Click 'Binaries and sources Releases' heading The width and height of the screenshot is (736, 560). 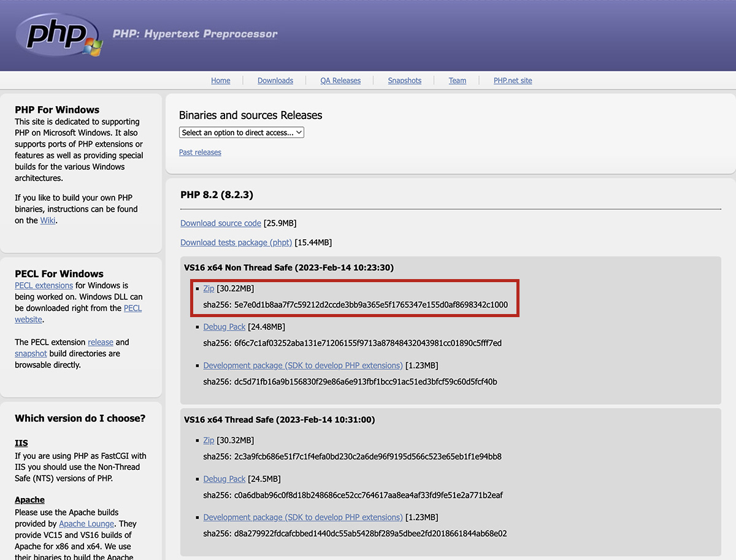pos(250,115)
